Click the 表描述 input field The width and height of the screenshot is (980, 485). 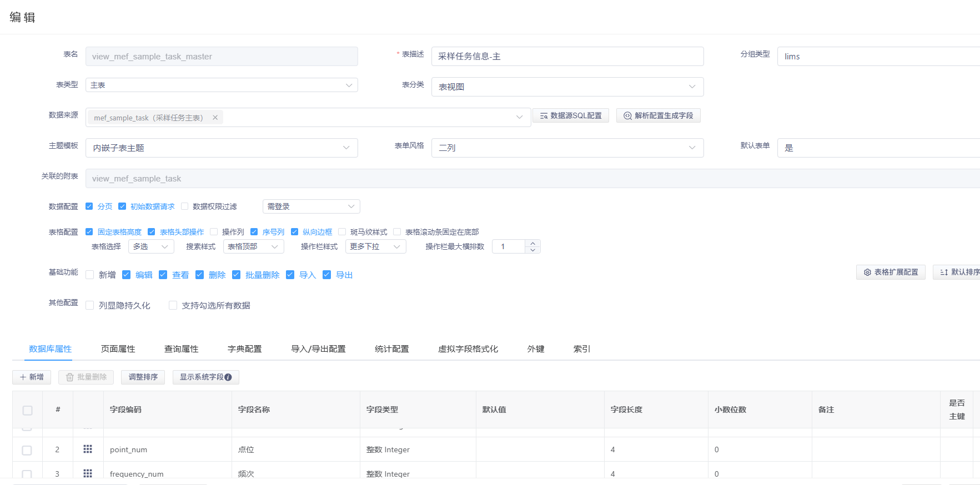pyautogui.click(x=567, y=57)
